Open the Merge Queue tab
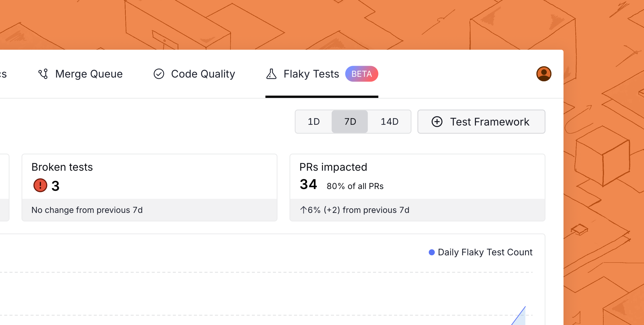The width and height of the screenshot is (644, 325). click(80, 74)
